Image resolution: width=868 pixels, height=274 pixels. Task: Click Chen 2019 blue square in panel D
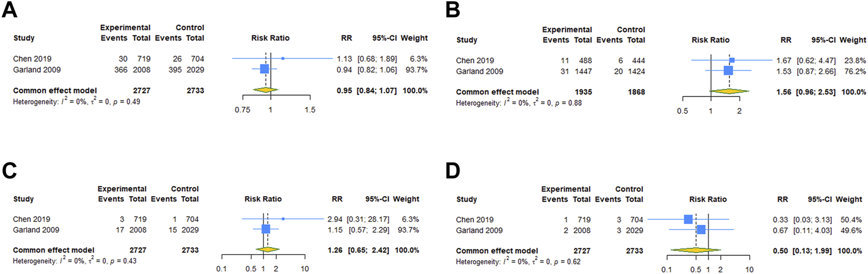tap(688, 219)
